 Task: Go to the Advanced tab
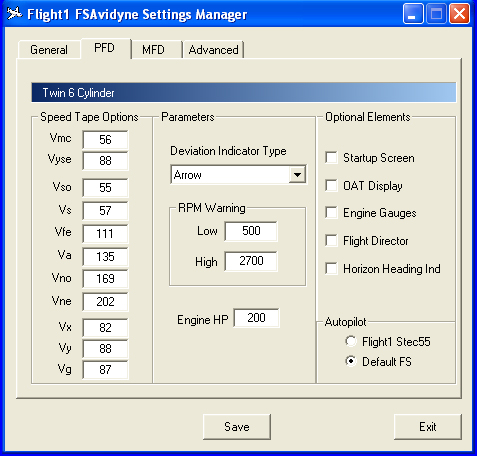(x=213, y=50)
